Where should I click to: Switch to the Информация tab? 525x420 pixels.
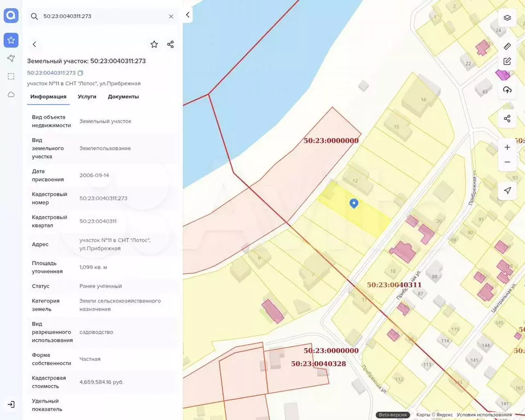pyautogui.click(x=48, y=96)
